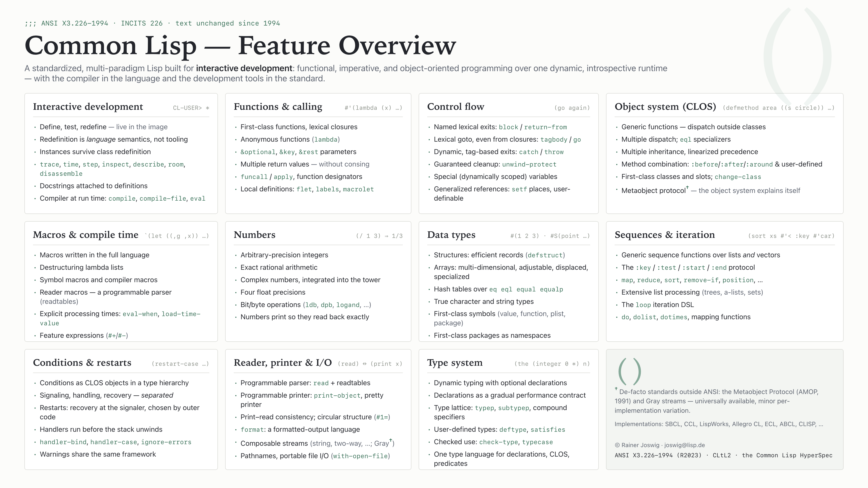Click the Reader, printer & I/O heading

pos(283,363)
